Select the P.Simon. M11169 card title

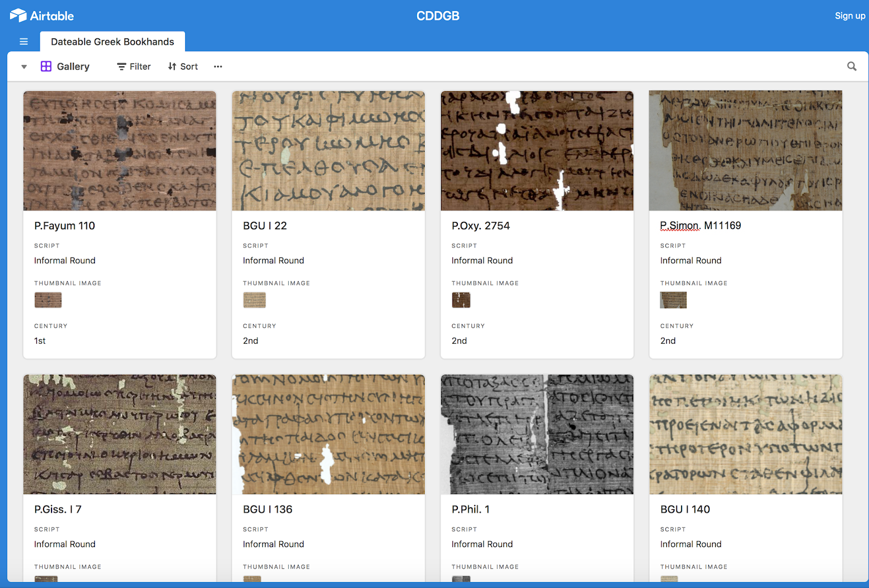coord(701,226)
